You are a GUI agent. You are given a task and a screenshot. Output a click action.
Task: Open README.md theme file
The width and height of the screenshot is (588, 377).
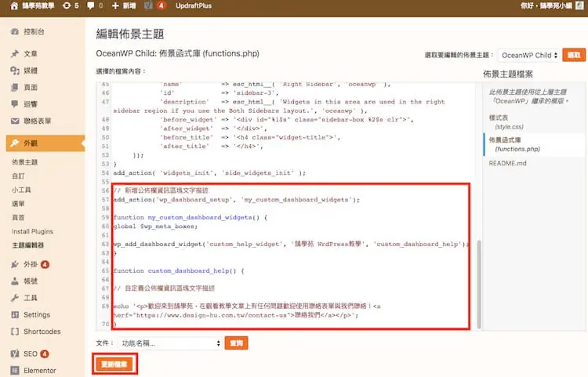507,163
